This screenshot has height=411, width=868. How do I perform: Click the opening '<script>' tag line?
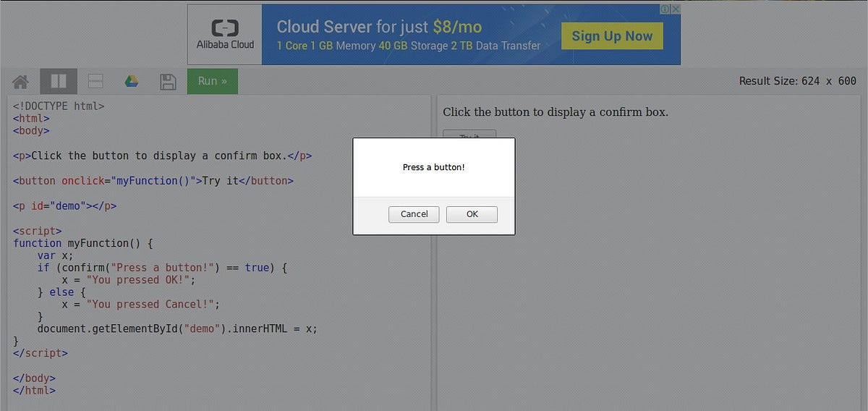click(x=38, y=231)
